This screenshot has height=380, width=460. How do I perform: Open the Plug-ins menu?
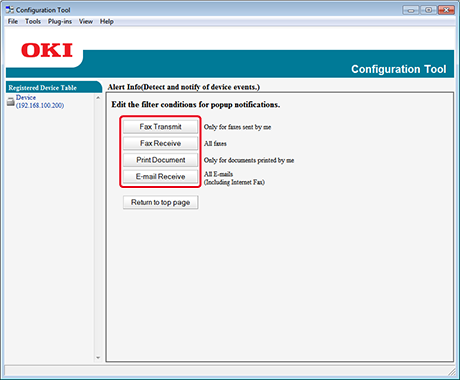tap(60, 21)
